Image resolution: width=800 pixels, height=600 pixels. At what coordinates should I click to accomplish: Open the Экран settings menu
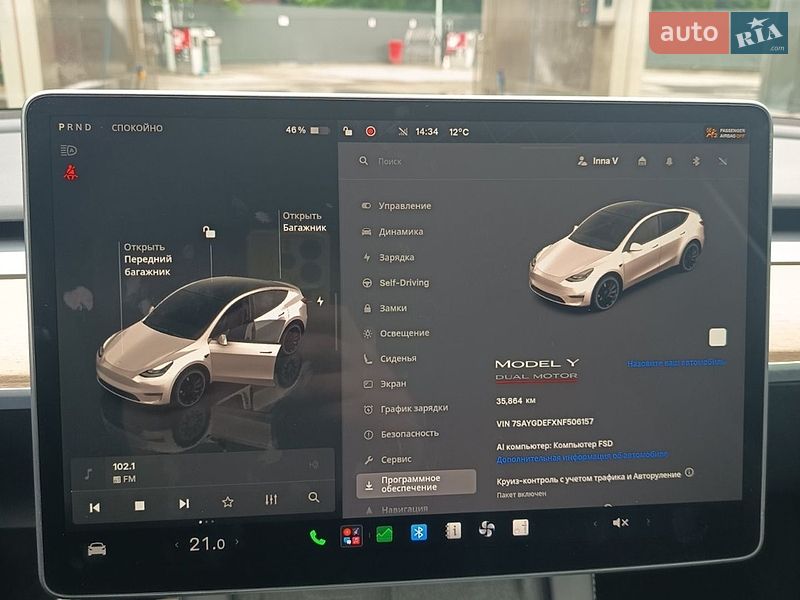point(385,384)
